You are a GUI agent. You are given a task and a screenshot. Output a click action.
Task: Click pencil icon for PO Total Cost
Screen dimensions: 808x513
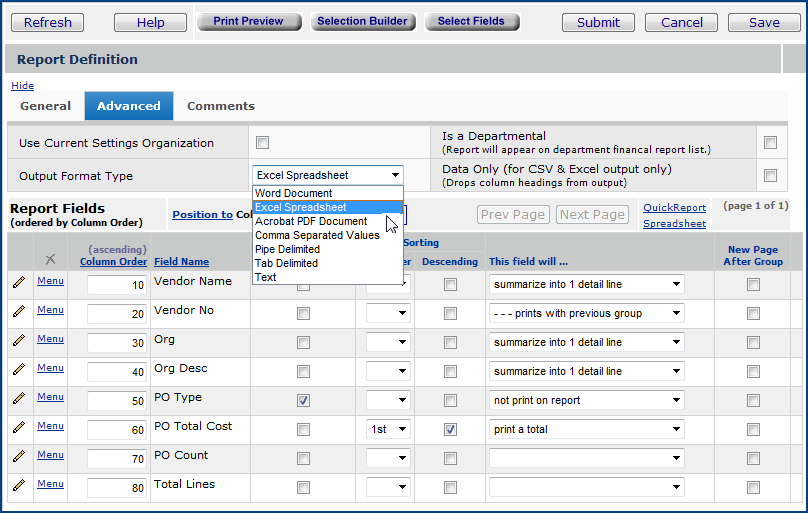pyautogui.click(x=19, y=428)
